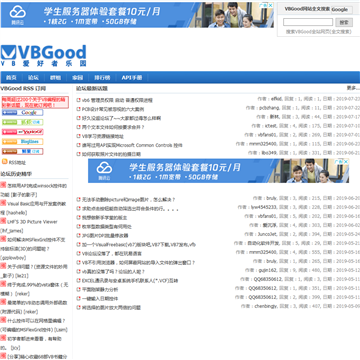Click icon beside the VB学习资源 topic

click(79, 136)
